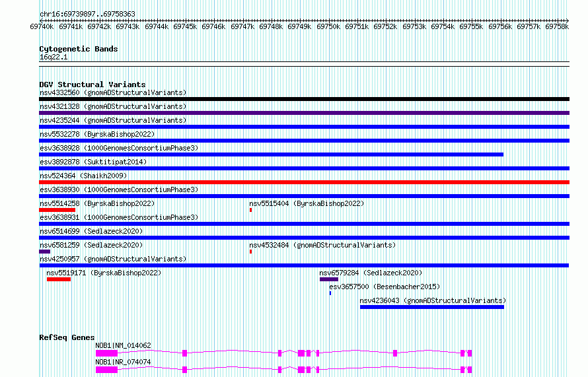Click the nsv6581259 purple variant bar

click(45, 252)
